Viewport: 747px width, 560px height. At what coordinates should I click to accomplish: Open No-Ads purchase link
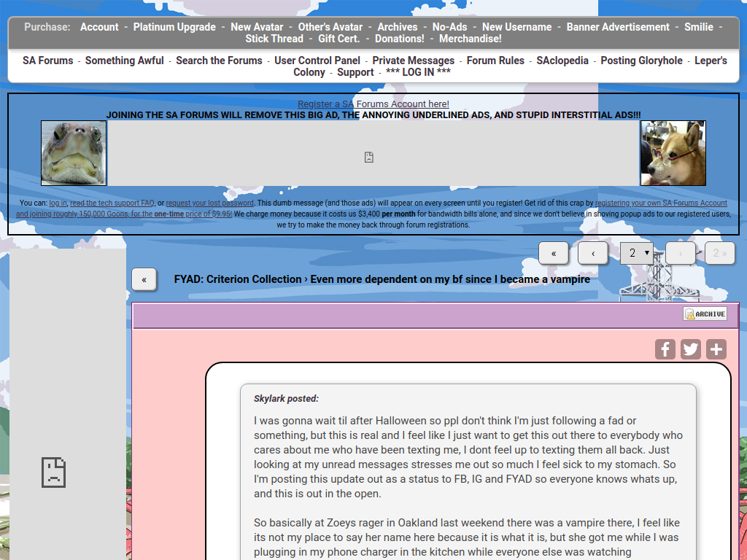pyautogui.click(x=449, y=27)
